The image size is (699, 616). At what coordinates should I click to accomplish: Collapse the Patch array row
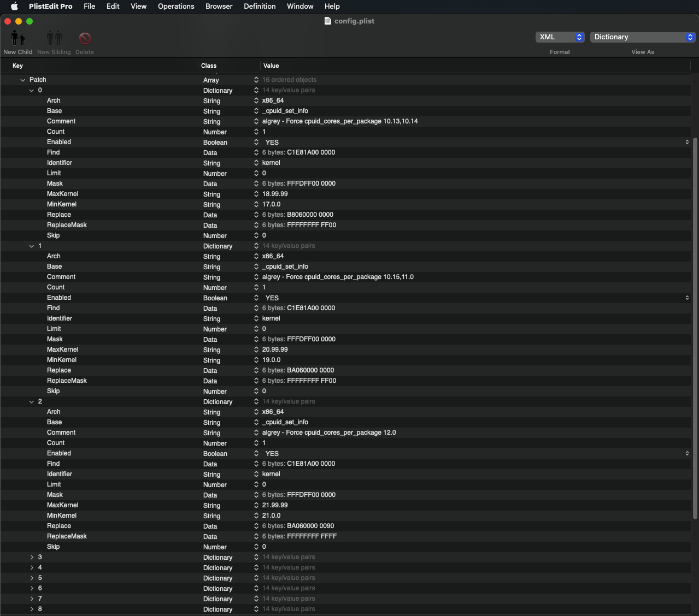click(x=22, y=80)
